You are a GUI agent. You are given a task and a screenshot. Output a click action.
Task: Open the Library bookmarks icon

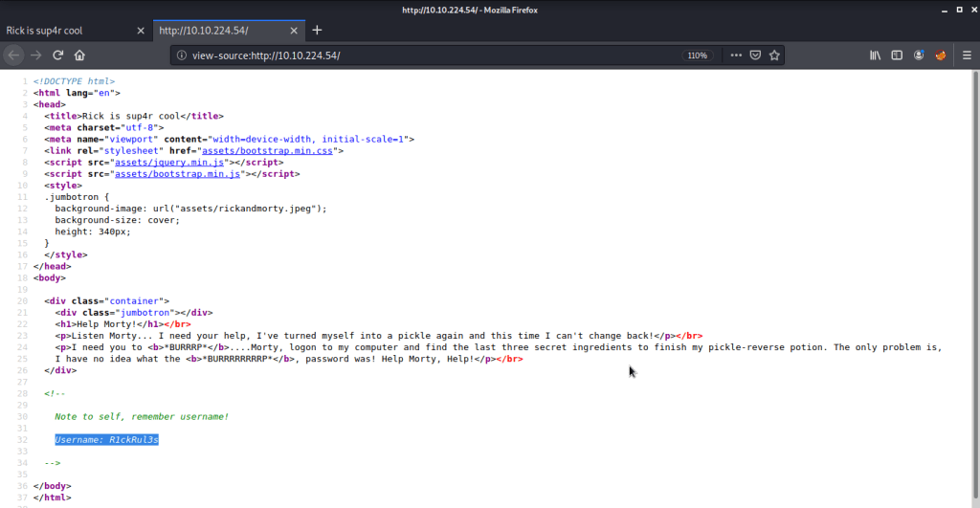875,55
